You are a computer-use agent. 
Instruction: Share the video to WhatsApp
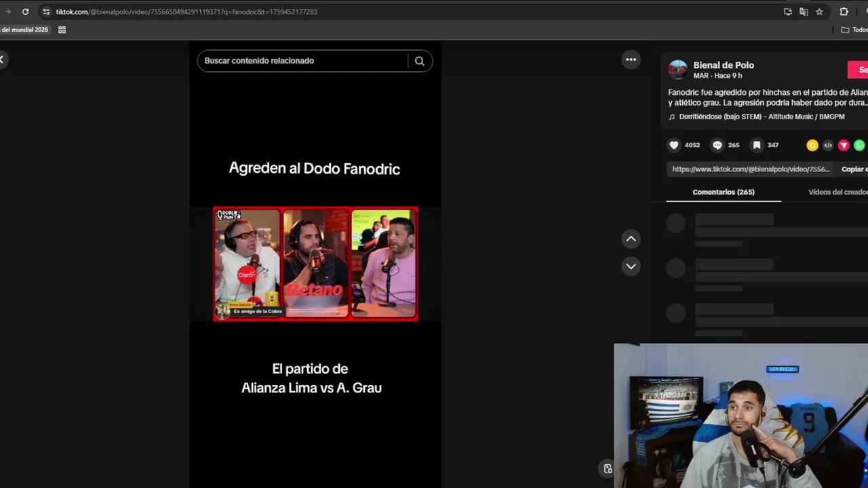859,145
